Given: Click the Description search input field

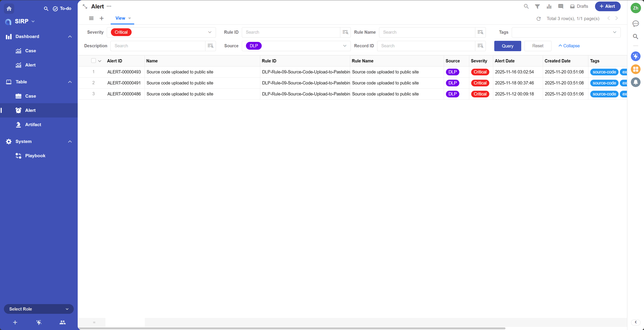Looking at the screenshot, I should (x=158, y=46).
